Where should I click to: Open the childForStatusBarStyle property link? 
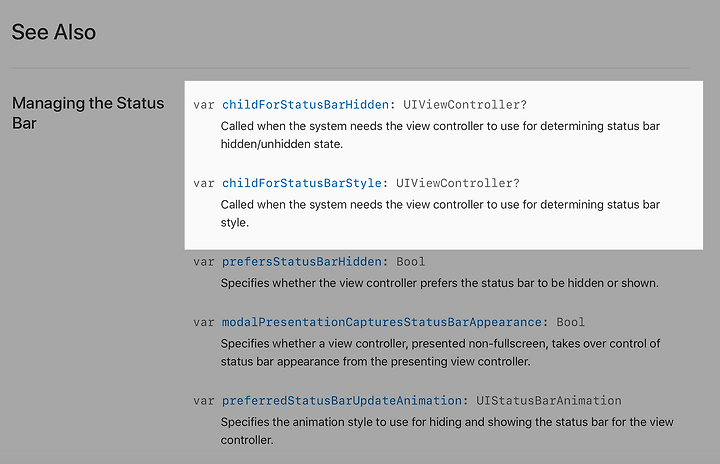302,183
